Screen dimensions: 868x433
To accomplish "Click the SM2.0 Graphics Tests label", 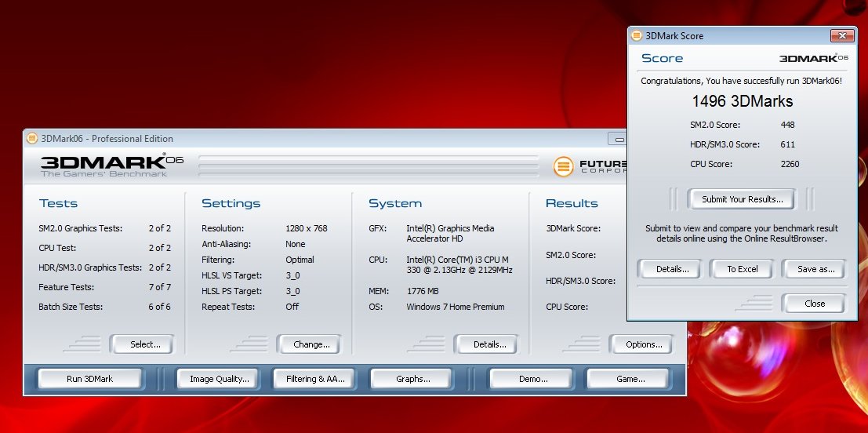I will coord(80,228).
